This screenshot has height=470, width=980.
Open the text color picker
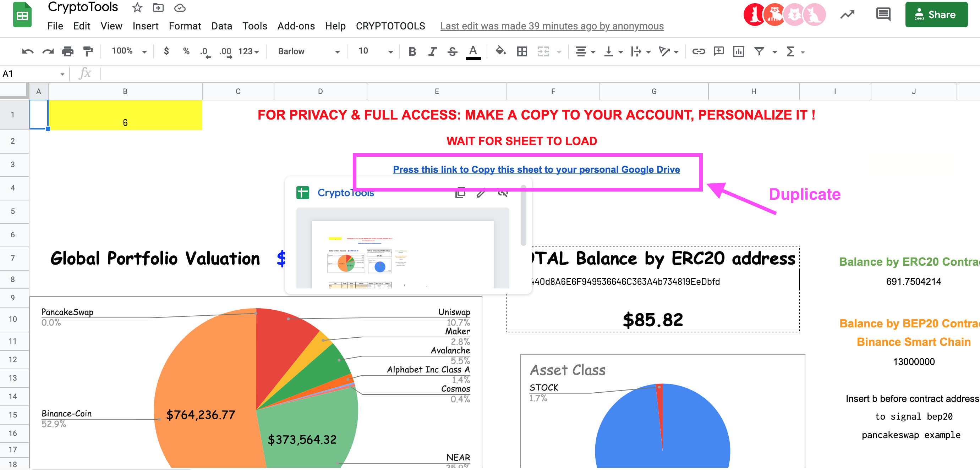[x=473, y=52]
